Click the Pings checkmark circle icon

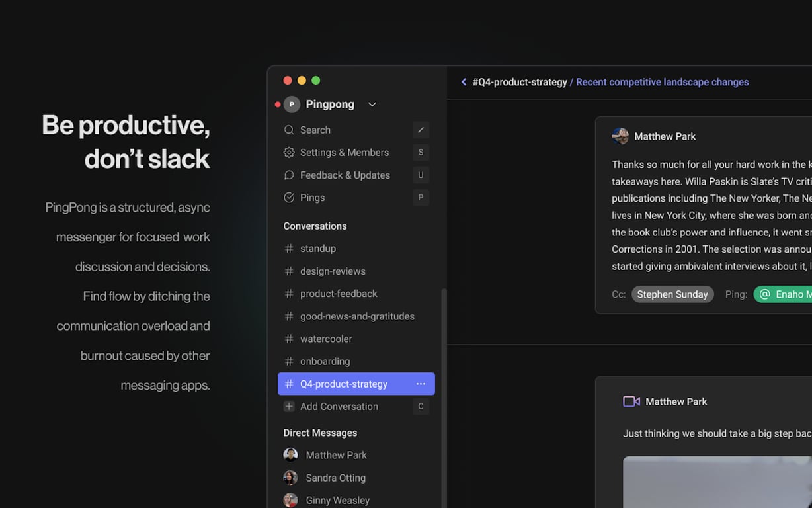click(289, 198)
